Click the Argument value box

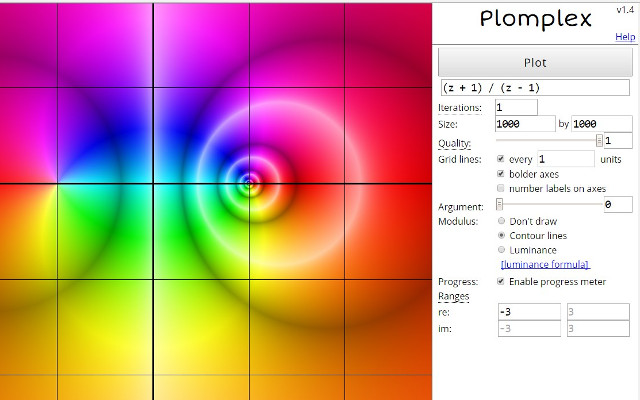tap(618, 204)
